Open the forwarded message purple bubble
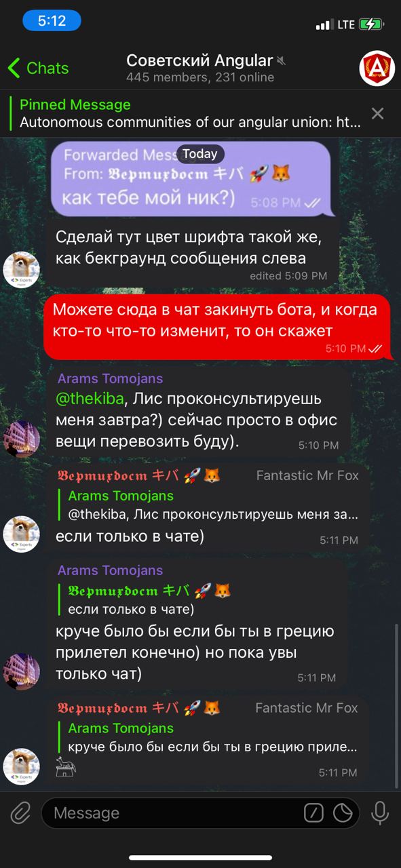This screenshot has width=401, height=868. click(x=194, y=178)
